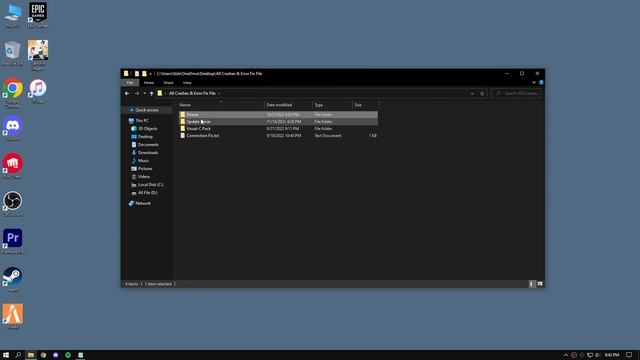Open the Share ribbon tab
Screen dimensions: 640x360
click(168, 82)
